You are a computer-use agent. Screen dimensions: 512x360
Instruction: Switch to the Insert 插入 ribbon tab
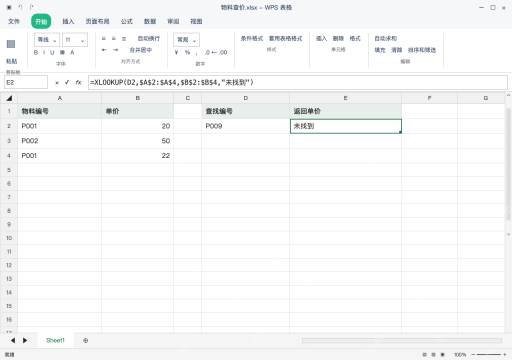click(x=68, y=21)
